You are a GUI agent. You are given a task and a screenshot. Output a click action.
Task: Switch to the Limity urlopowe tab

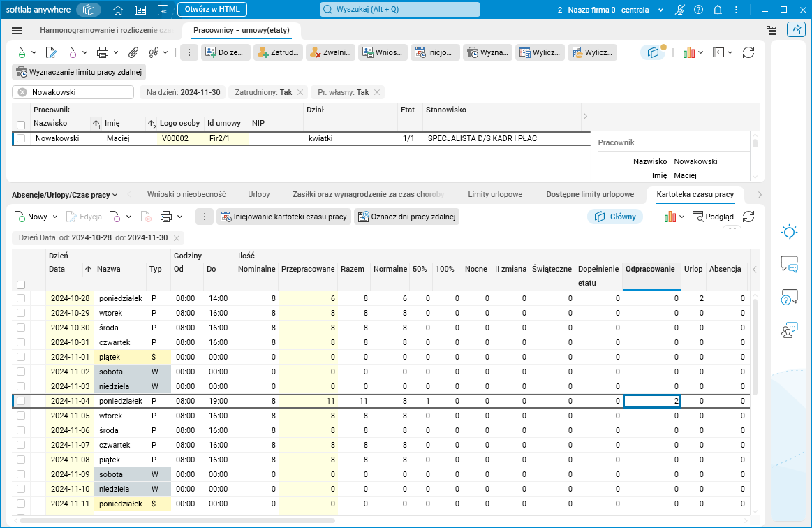click(495, 195)
